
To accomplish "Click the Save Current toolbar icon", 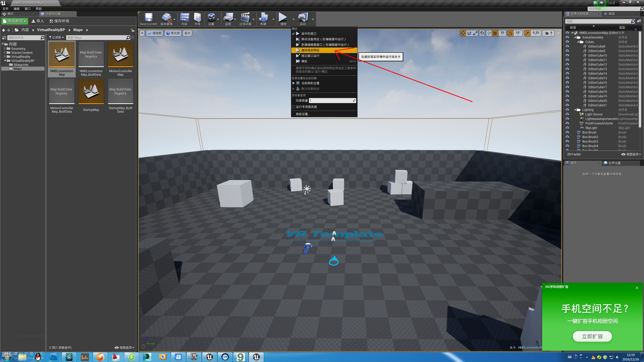I will pyautogui.click(x=148, y=18).
